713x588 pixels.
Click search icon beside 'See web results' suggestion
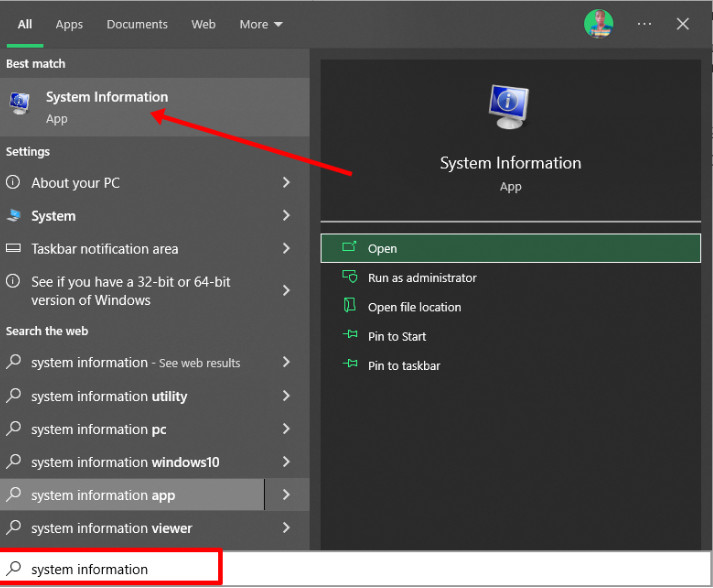point(14,362)
